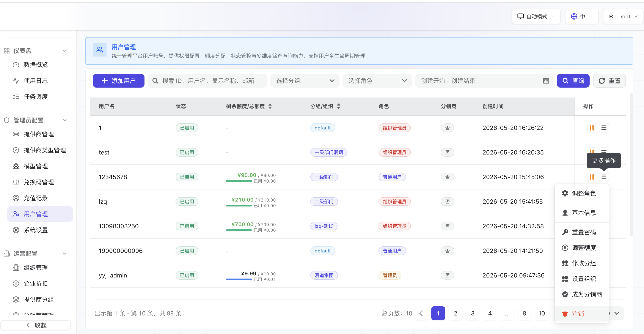The height and width of the screenshot is (334, 644).
Task: Select 基本信息 from the context menu
Action: coord(582,213)
